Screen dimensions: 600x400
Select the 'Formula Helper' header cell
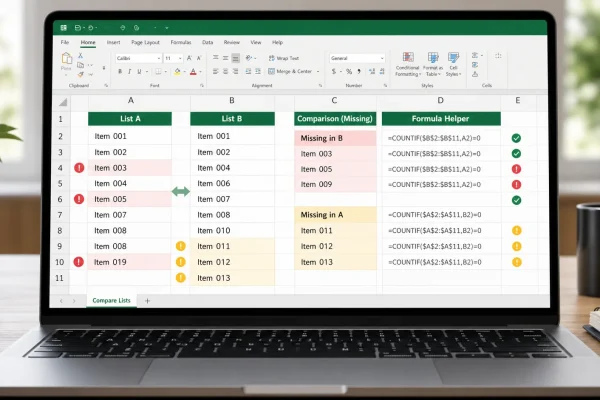click(441, 119)
